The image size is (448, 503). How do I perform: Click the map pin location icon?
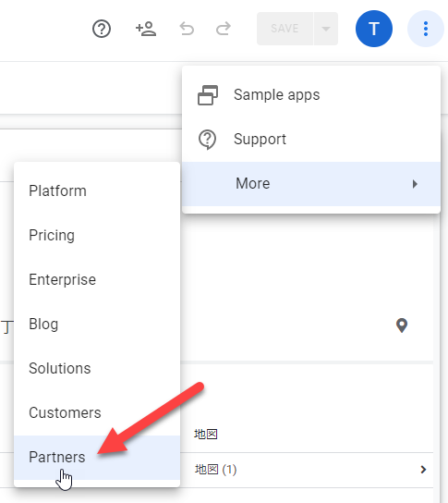402,325
